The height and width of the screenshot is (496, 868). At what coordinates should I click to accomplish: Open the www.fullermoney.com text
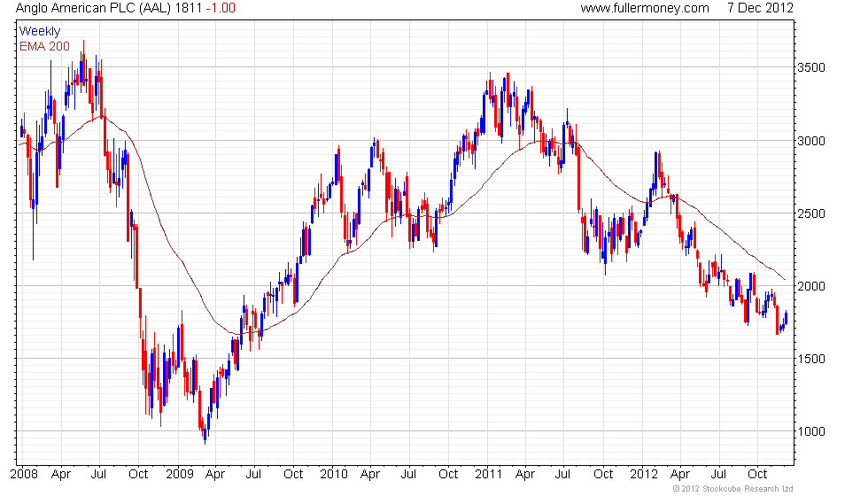click(x=645, y=8)
